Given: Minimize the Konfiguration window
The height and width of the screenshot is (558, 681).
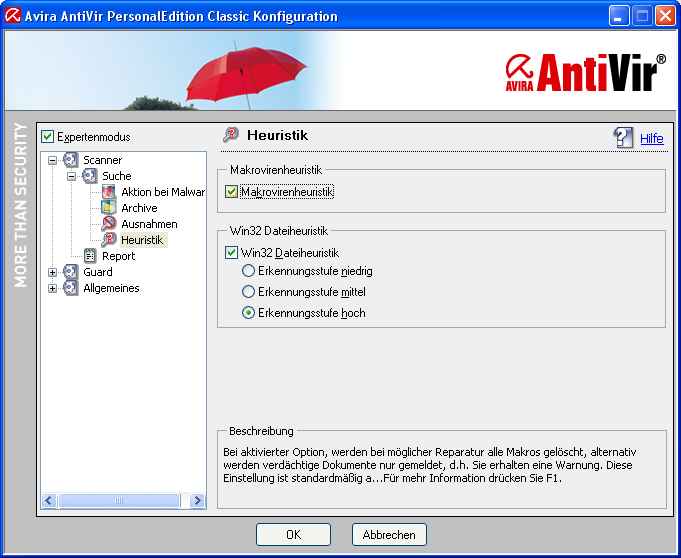Looking at the screenshot, I should pyautogui.click(x=618, y=16).
